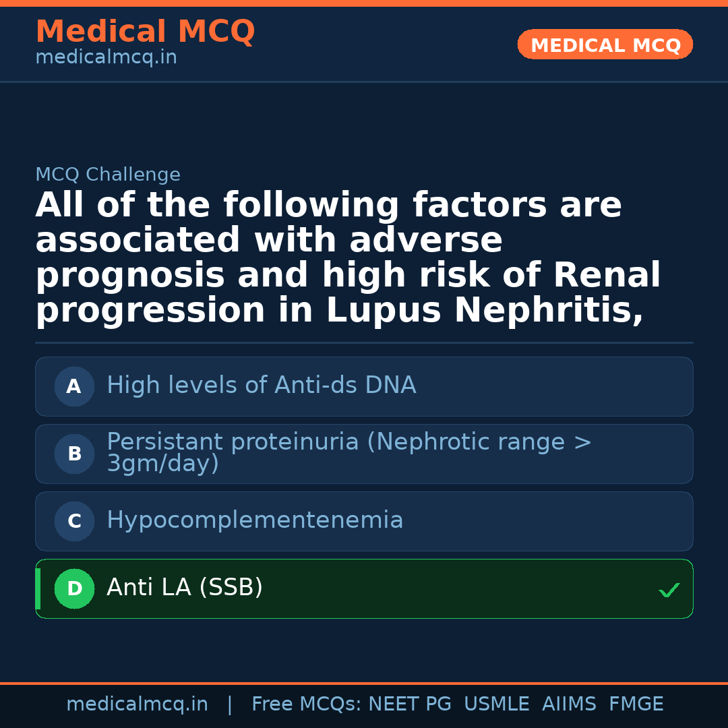Click the letter B circle icon
Viewport: 728px width, 728px height.
[74, 454]
